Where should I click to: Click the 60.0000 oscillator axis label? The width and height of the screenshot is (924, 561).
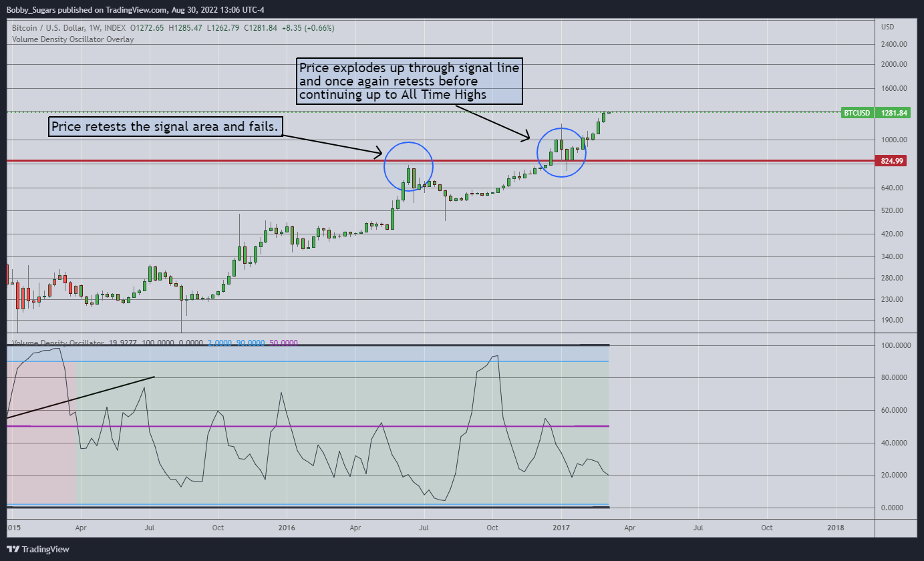[895, 411]
